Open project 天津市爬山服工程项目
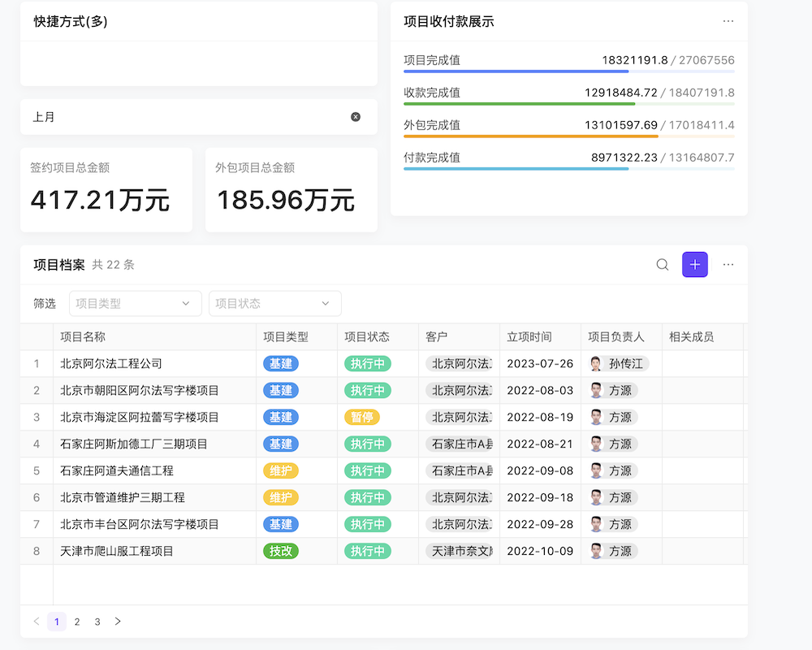Screen dimensions: 812x650 point(118,551)
